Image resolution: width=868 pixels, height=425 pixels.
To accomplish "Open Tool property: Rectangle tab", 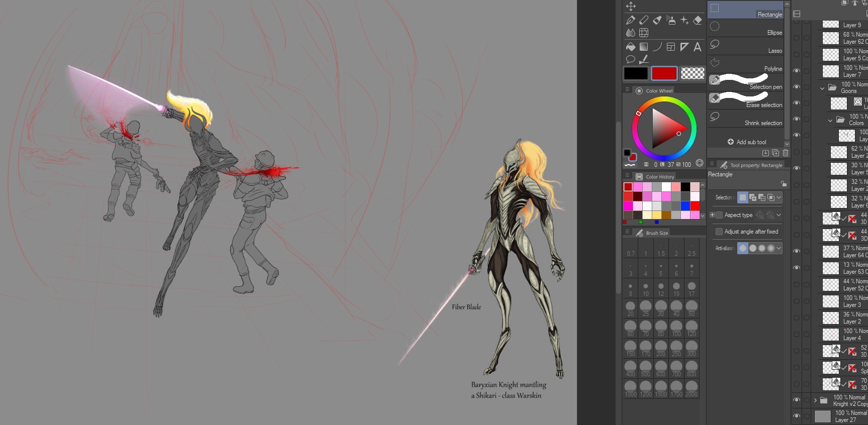I will 751,165.
